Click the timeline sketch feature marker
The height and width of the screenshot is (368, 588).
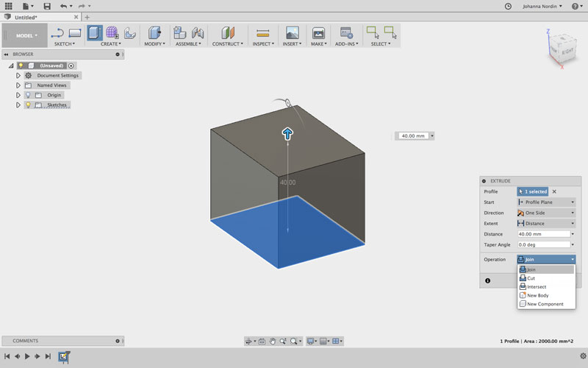[63, 356]
